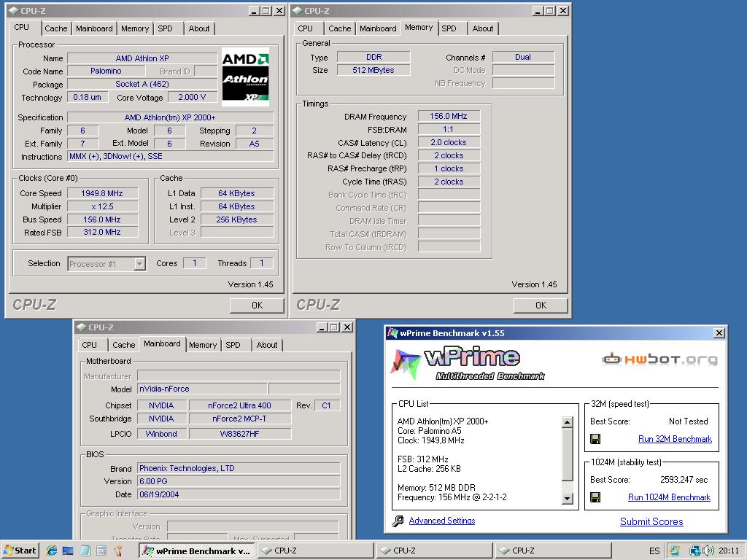
Task: Click the taskbar clock showing 20:11
Action: (x=729, y=551)
